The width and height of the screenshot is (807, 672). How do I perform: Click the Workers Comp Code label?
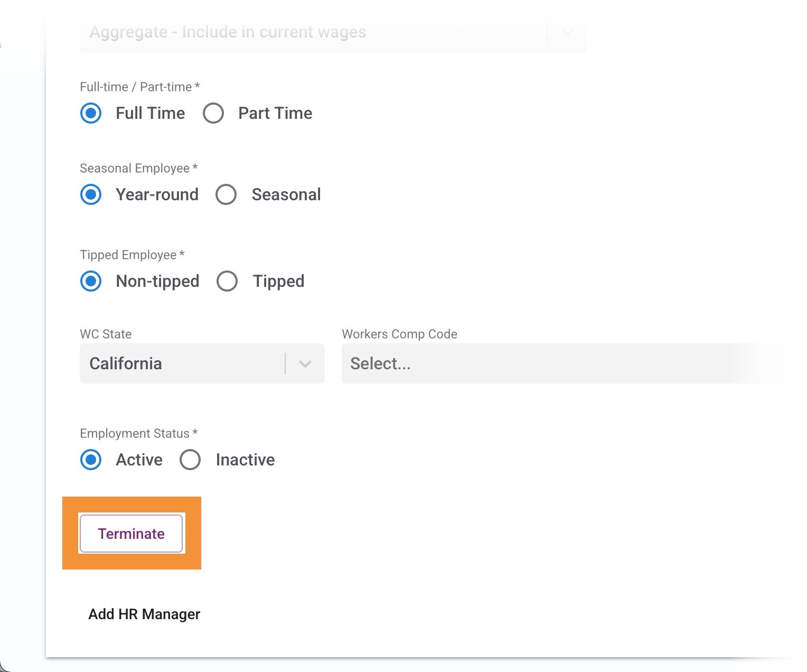pos(399,334)
